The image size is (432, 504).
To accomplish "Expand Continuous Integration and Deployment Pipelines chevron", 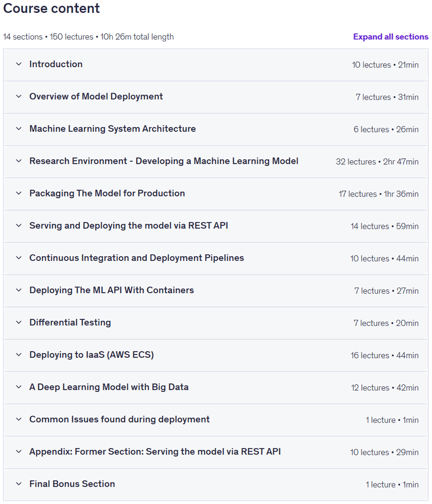I will pos(19,258).
